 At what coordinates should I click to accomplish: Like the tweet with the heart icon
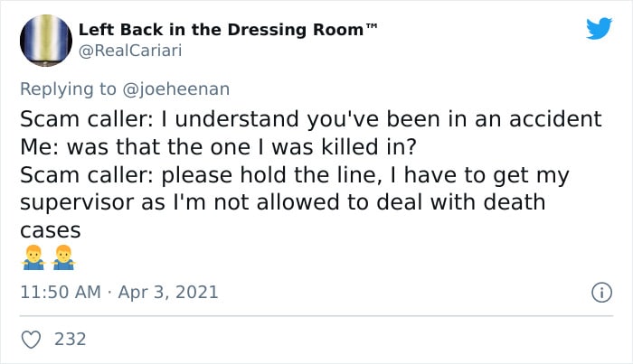pos(31,340)
